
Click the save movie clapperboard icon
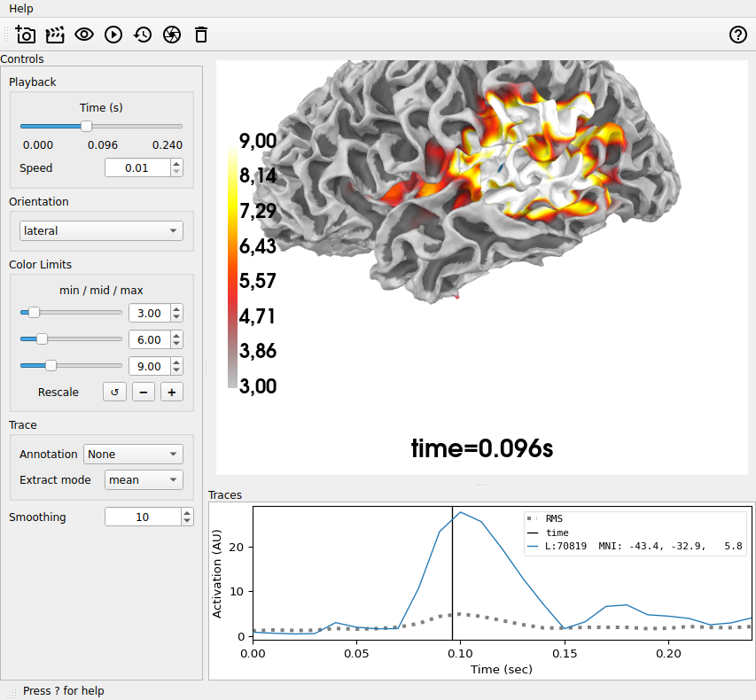[x=55, y=35]
